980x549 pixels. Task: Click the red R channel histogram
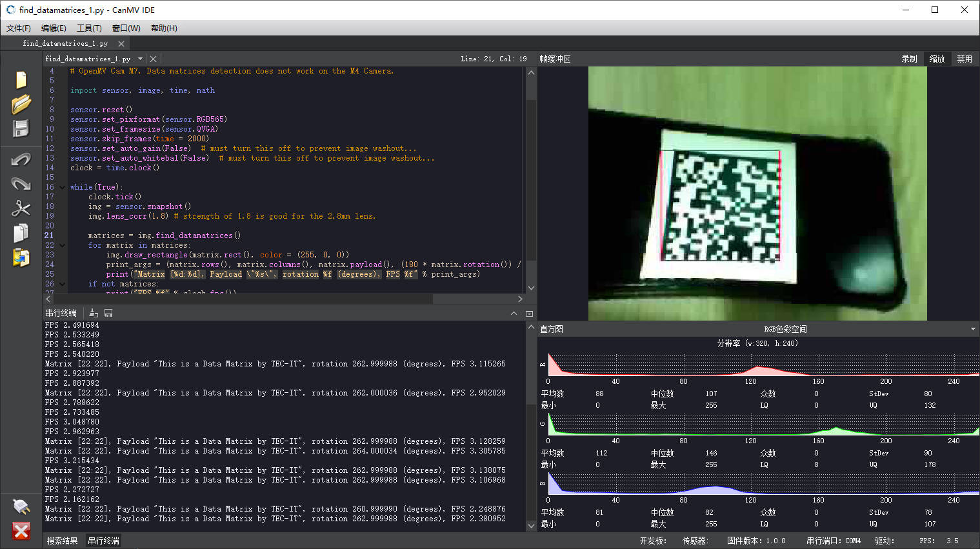point(763,364)
